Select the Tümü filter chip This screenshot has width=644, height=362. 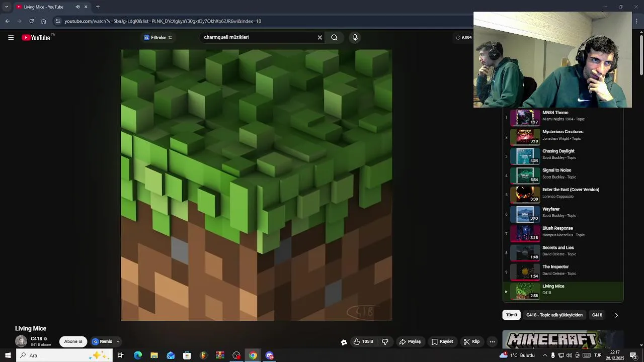click(511, 315)
